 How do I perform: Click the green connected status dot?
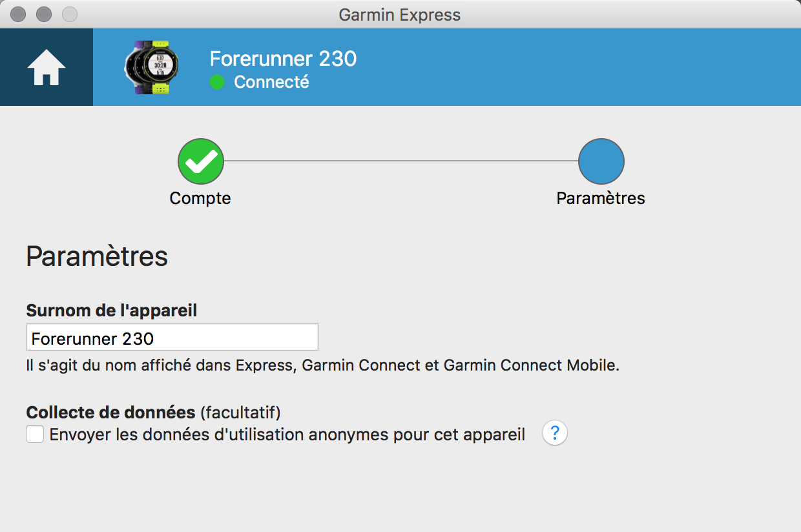tap(218, 83)
